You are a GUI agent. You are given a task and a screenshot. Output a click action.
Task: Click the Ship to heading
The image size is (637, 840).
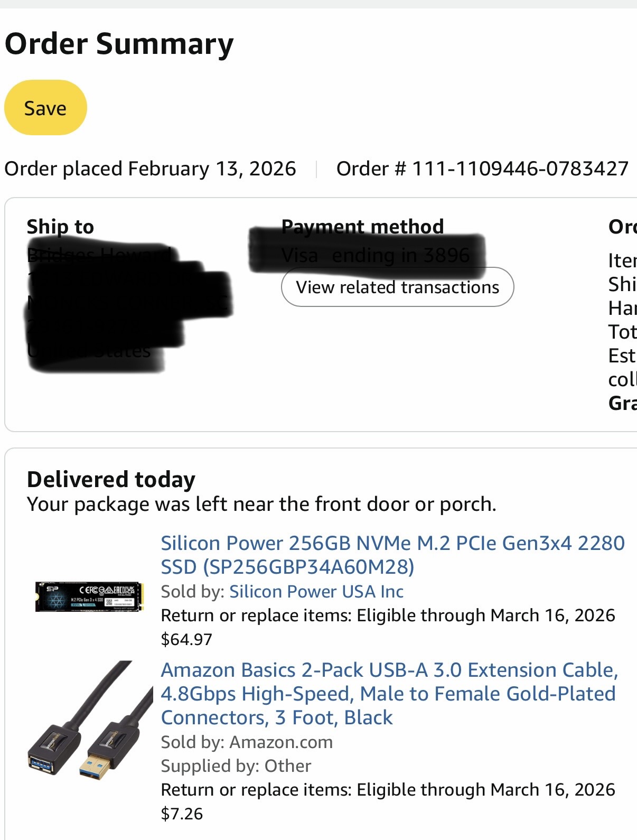pos(60,227)
